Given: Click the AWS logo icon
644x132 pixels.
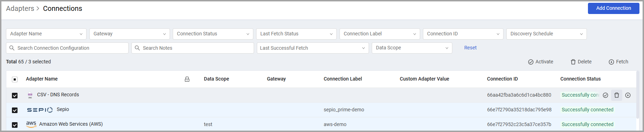Looking at the screenshot, I should coord(31,124).
